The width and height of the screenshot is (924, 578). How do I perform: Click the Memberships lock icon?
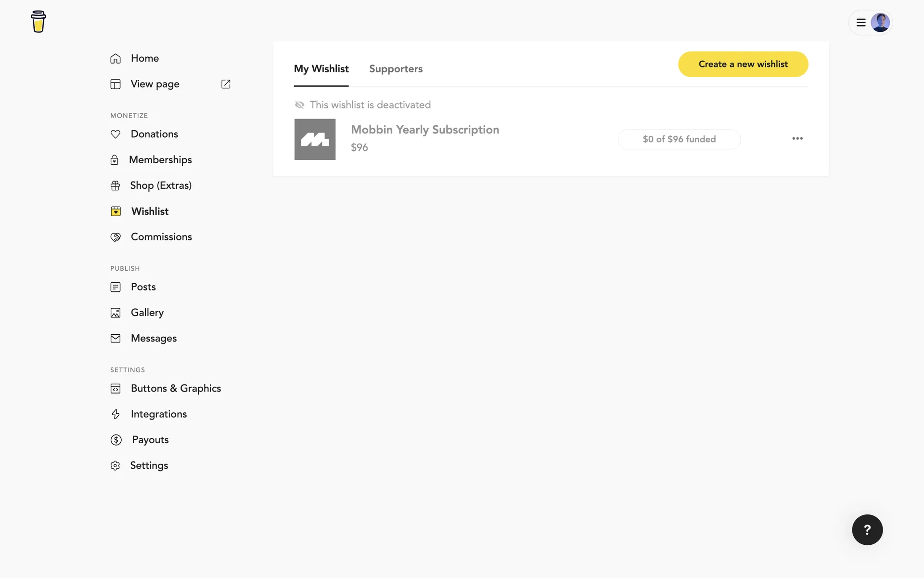click(115, 160)
